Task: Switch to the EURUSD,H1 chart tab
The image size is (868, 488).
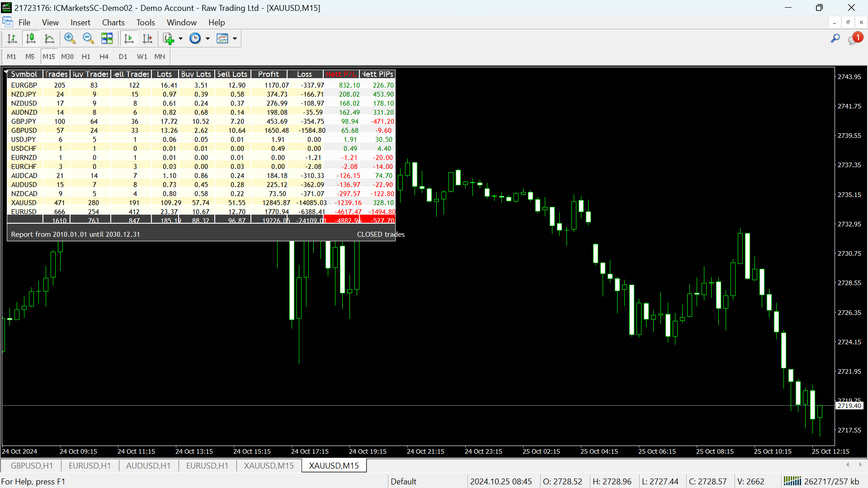Action: pos(89,465)
